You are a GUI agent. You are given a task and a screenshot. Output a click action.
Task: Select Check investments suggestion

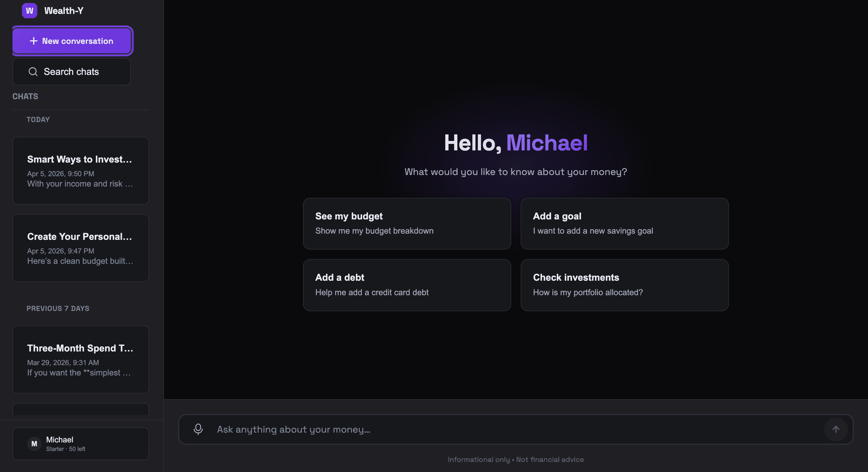click(625, 285)
